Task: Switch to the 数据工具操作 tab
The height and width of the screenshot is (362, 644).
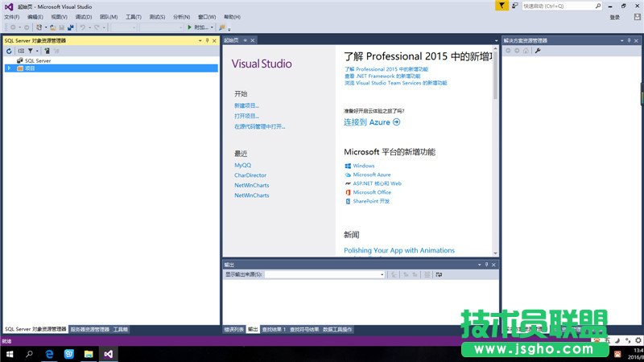Action: [x=337, y=329]
